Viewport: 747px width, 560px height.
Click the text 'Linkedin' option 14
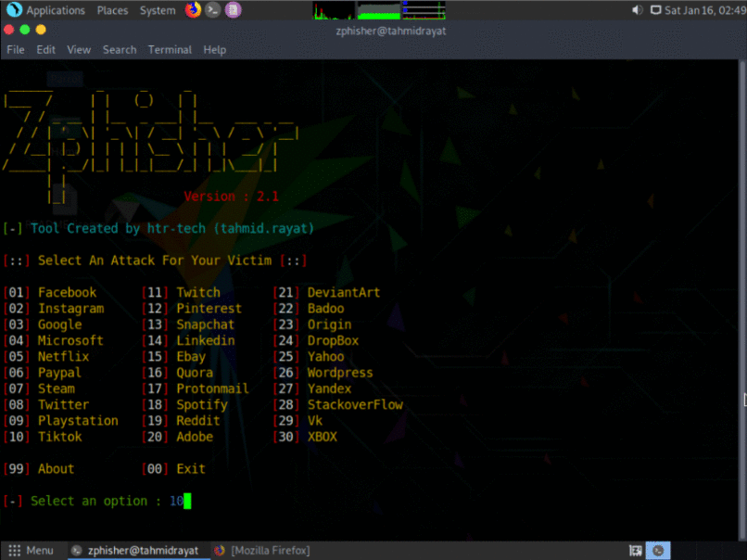coord(206,341)
